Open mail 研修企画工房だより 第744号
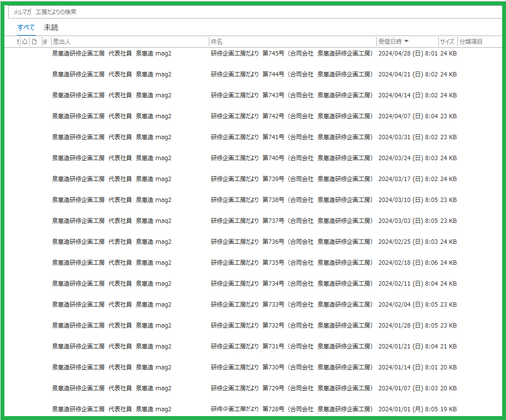The image size is (506, 420). pyautogui.click(x=291, y=74)
